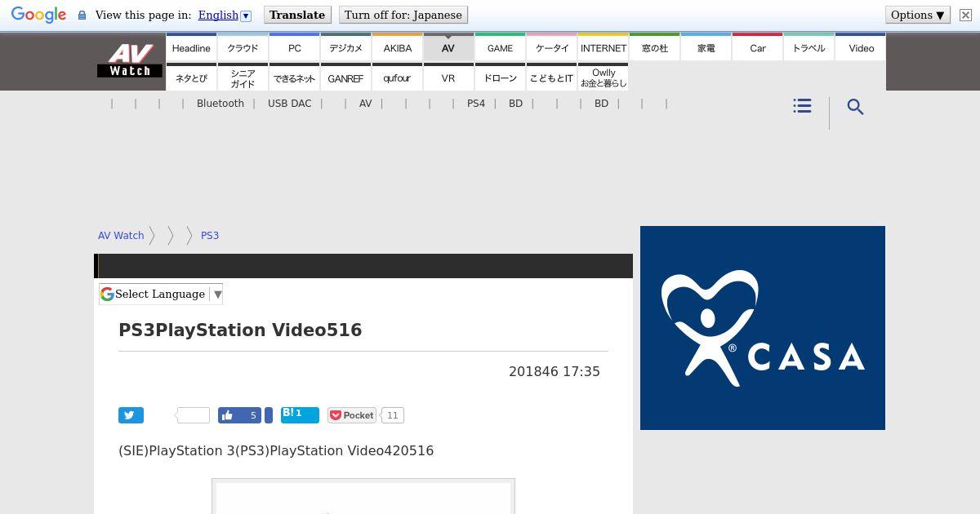Open the AV Watch logo
The image size is (980, 514).
point(130,61)
